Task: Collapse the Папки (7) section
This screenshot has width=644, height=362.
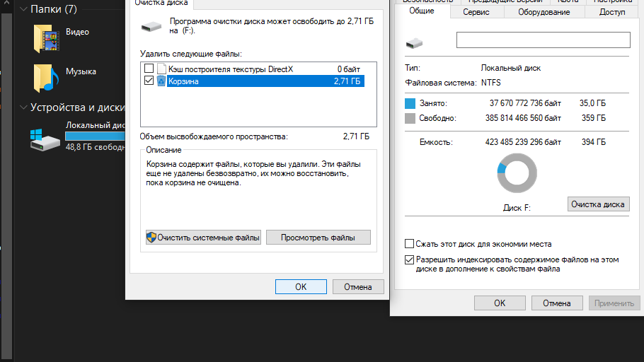Action: pos(24,9)
